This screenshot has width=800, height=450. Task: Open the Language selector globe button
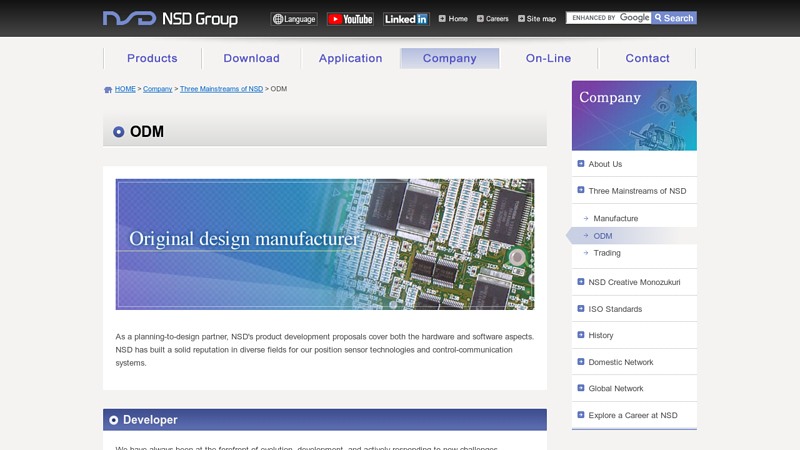click(294, 19)
